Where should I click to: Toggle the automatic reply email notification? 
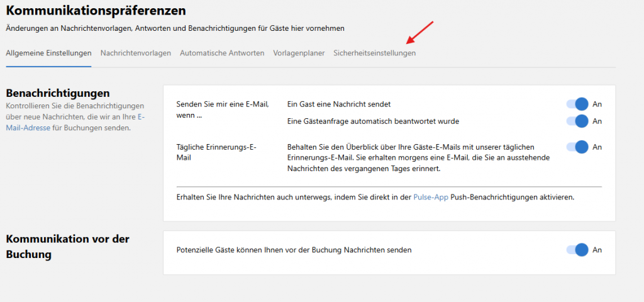(x=577, y=121)
